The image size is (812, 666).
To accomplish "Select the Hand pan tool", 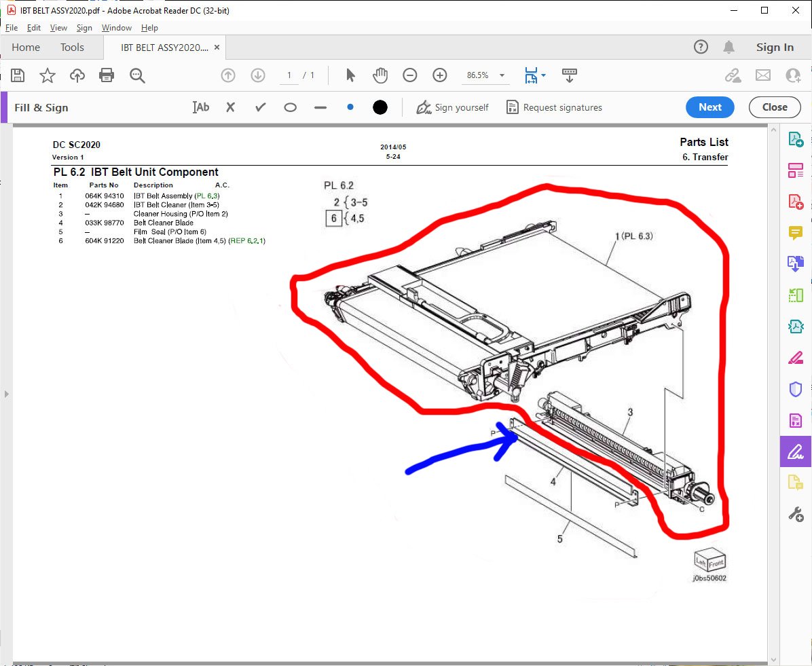I will click(x=380, y=75).
